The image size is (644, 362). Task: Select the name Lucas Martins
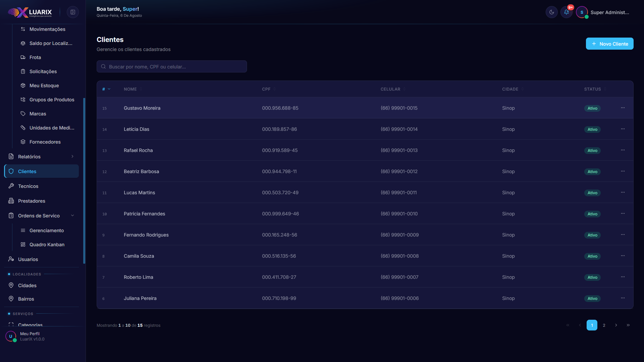(139, 193)
